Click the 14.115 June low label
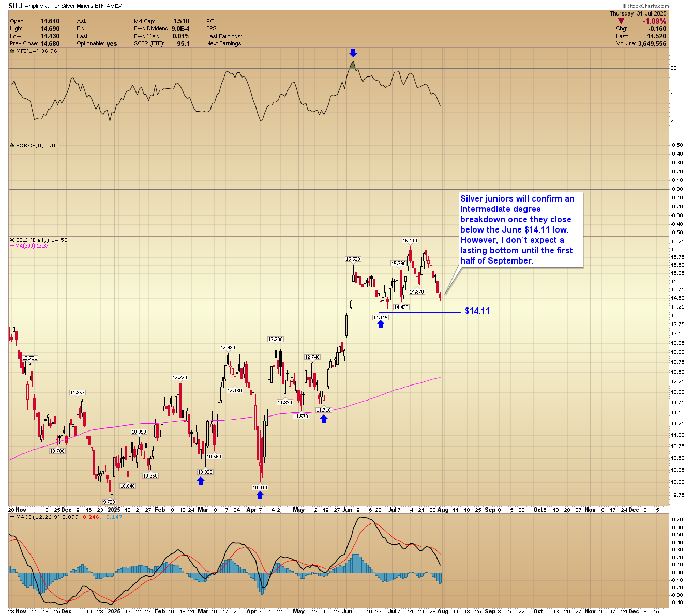This screenshot has width=693, height=616. 381,318
